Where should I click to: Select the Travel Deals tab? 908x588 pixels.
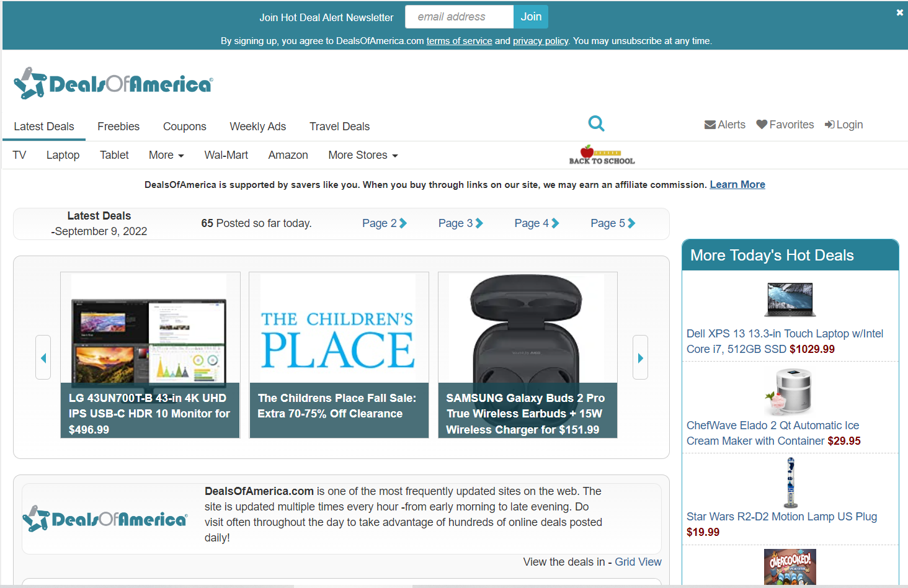[340, 127]
